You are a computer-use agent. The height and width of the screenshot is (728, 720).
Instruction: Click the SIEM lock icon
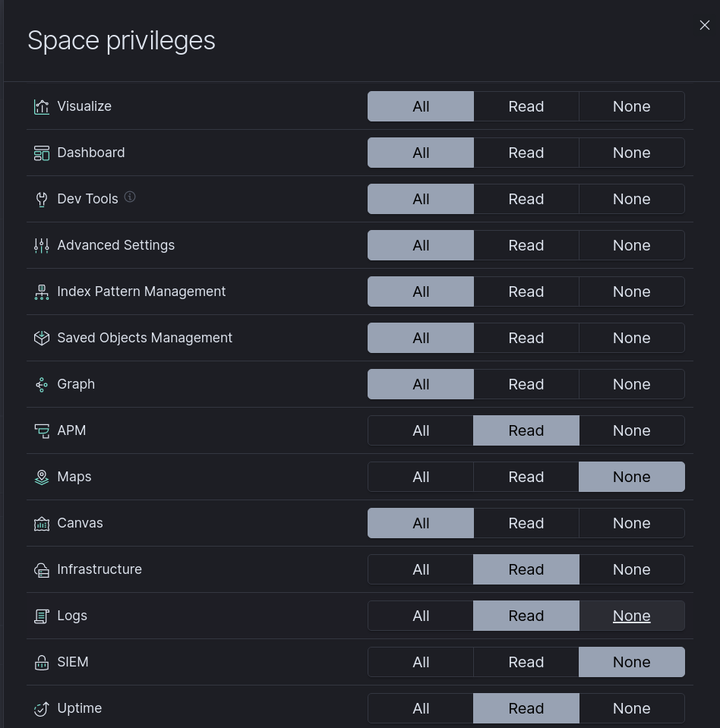[41, 663]
